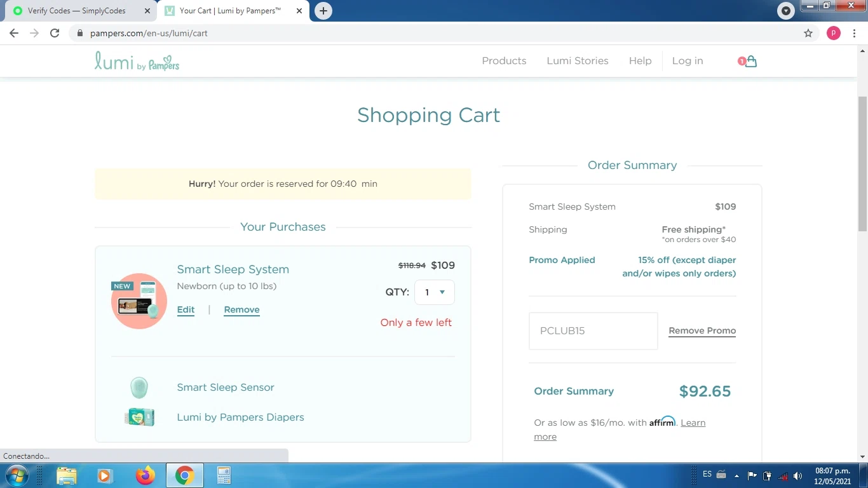This screenshot has width=868, height=488.
Task: Click the Smart Sleep System product thumbnail
Action: 139,301
